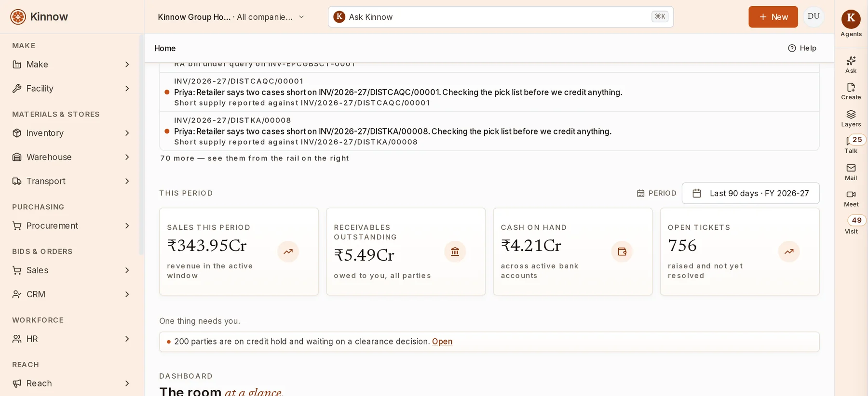
Task: Expand the Procurement sidebar section
Action: 72,226
